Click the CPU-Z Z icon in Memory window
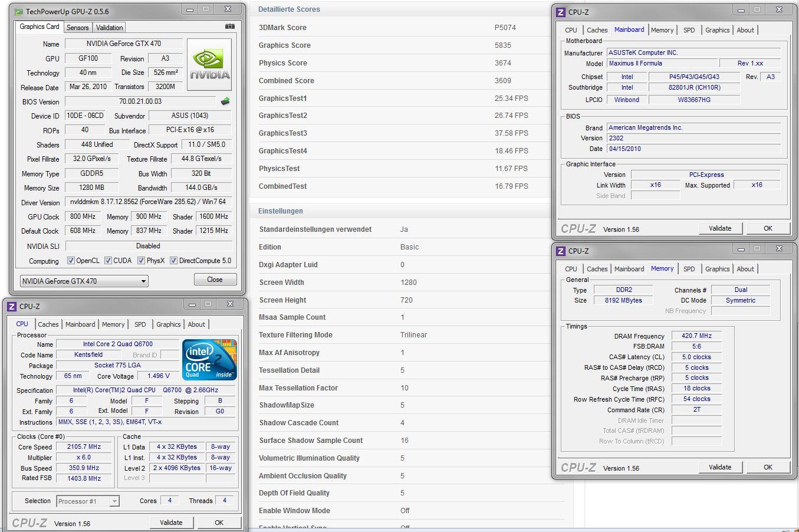799x532 pixels. 561,251
